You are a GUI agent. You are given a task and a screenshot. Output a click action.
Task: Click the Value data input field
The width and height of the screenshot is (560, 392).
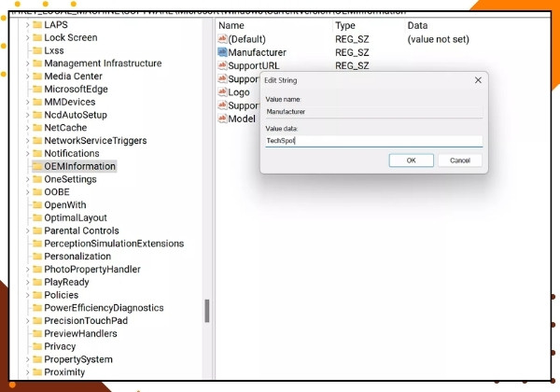point(374,141)
